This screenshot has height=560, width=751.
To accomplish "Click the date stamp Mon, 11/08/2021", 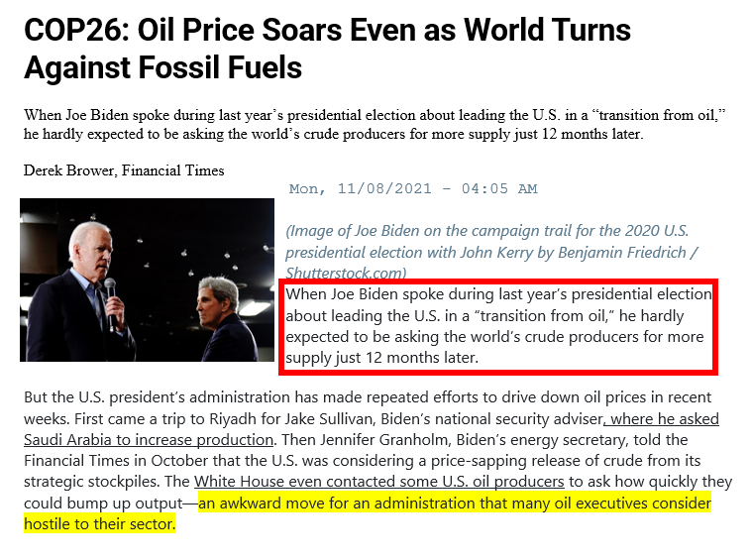I will [x=413, y=188].
